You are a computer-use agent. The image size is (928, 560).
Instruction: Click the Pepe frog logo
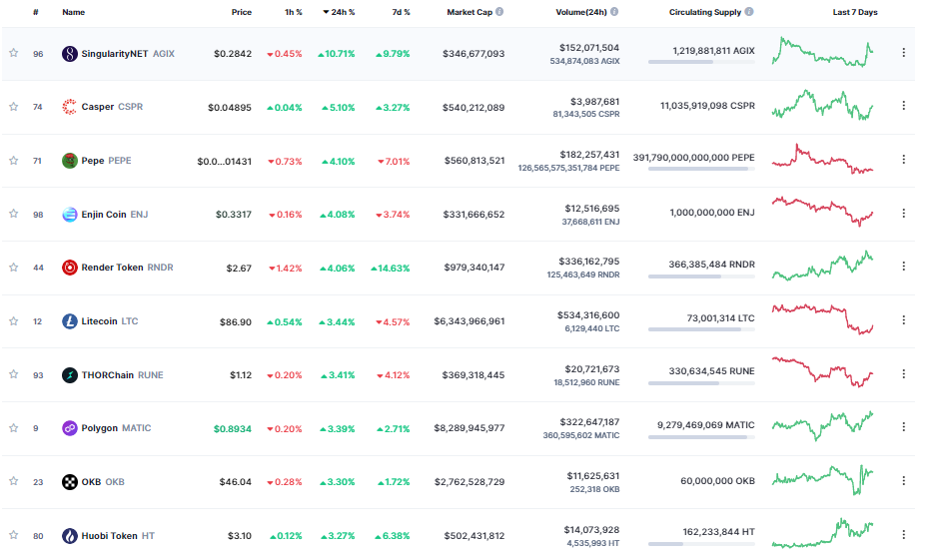point(70,161)
